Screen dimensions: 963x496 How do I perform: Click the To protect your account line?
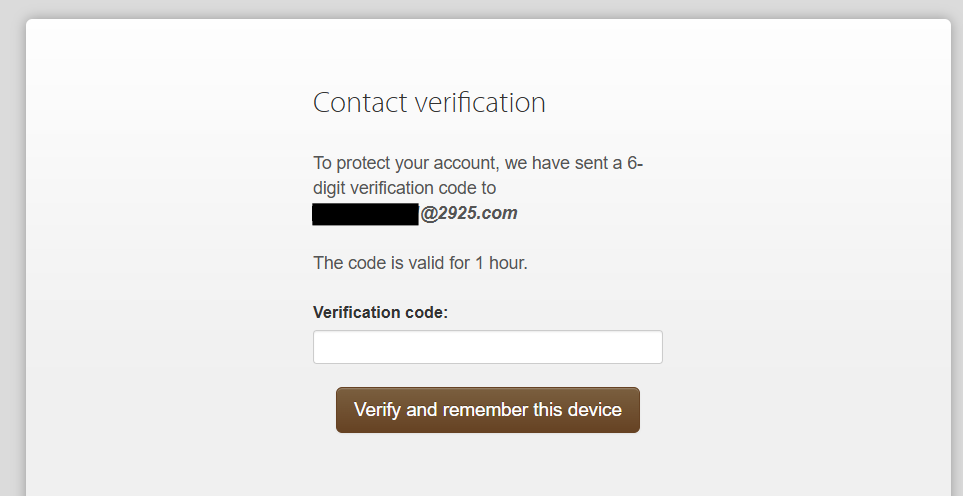[478, 163]
